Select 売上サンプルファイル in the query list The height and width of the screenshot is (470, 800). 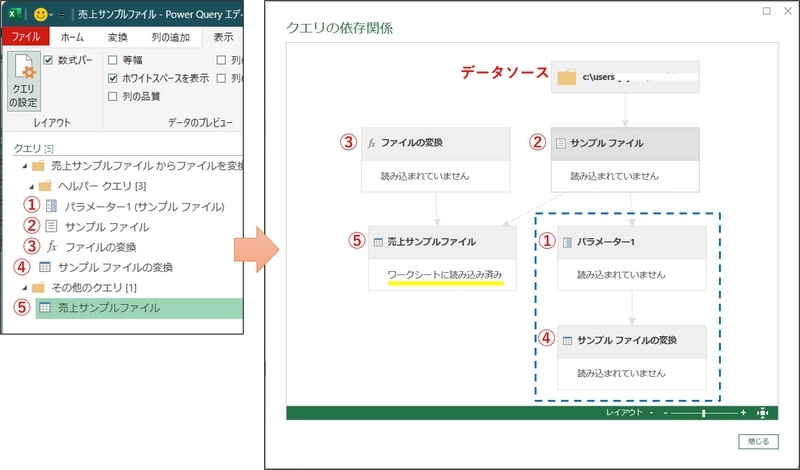pyautogui.click(x=139, y=308)
